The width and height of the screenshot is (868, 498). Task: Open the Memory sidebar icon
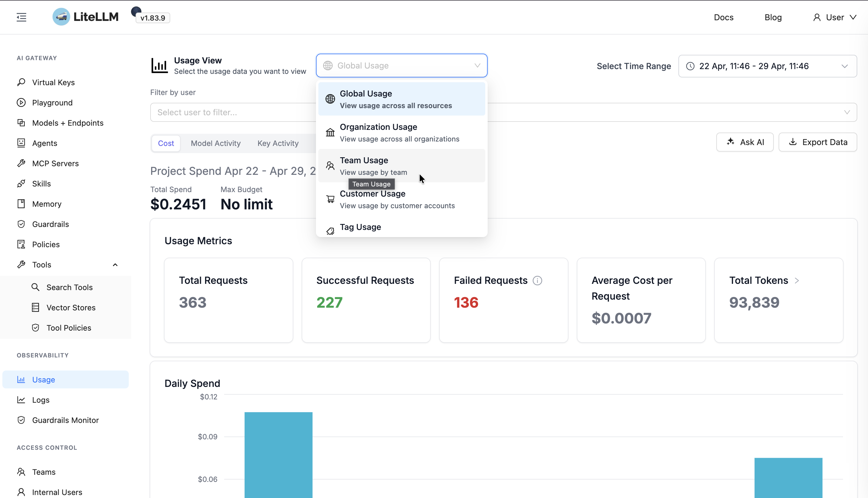coord(21,204)
